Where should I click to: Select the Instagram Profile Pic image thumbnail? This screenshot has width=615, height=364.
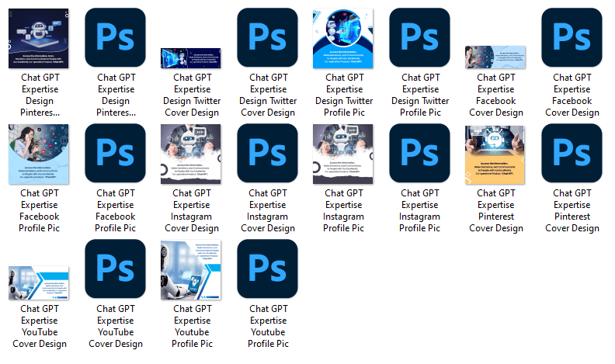(x=343, y=154)
